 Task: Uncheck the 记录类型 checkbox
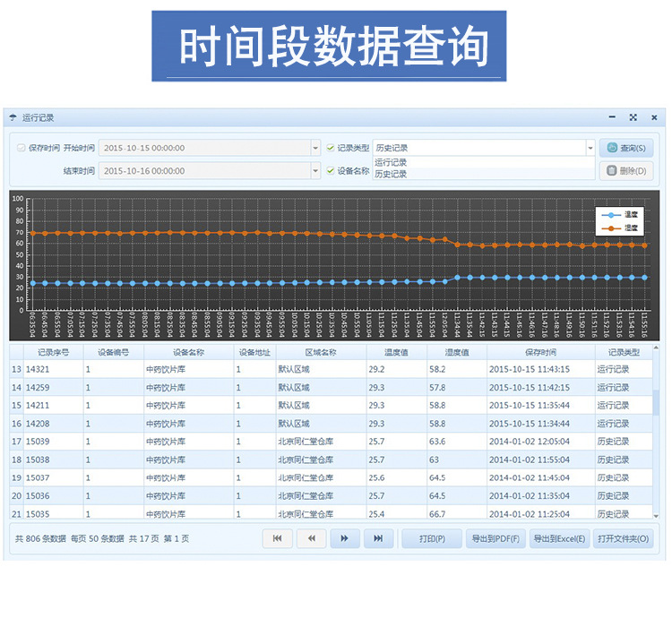point(331,148)
